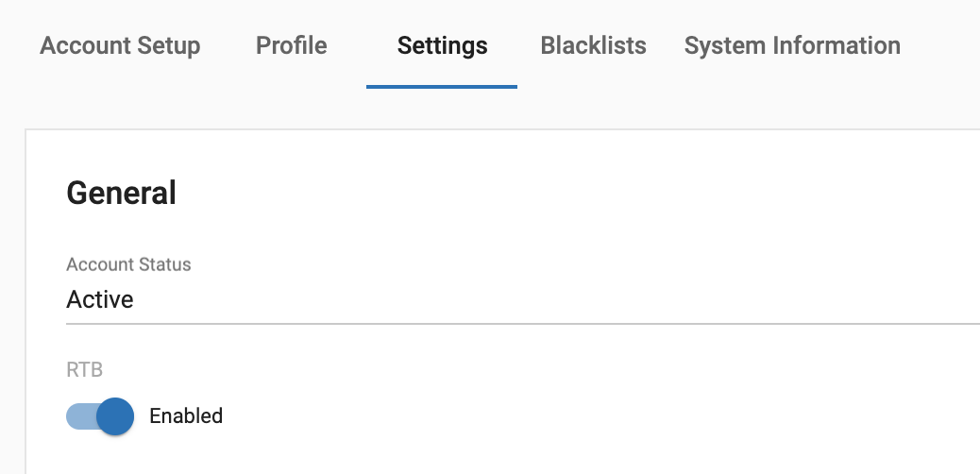Switch to the Profile tab

(291, 45)
